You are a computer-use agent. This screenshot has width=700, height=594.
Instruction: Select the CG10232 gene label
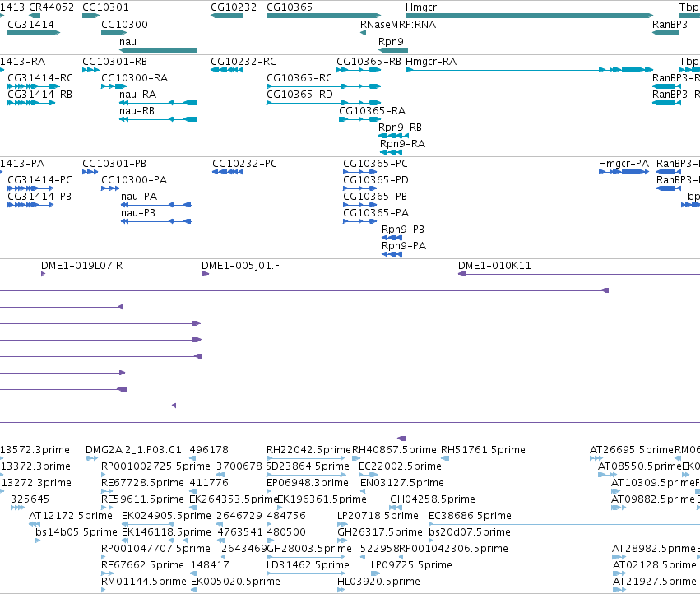pyautogui.click(x=234, y=7)
